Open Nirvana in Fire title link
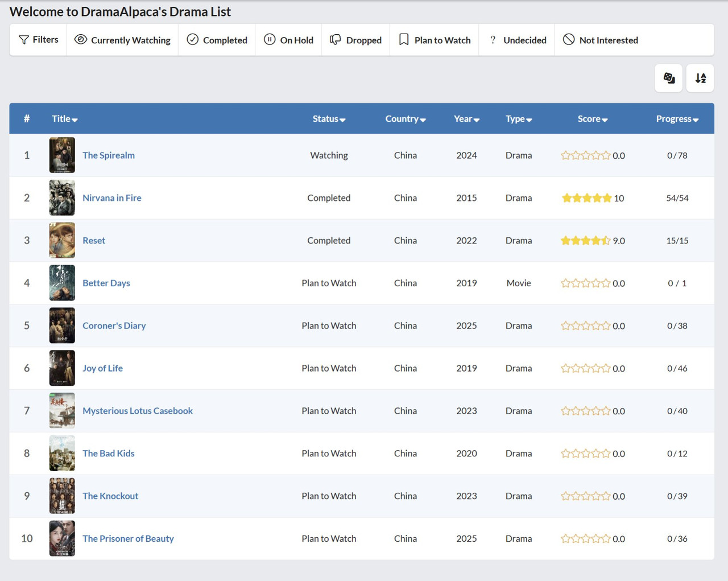The image size is (728, 581). [112, 198]
